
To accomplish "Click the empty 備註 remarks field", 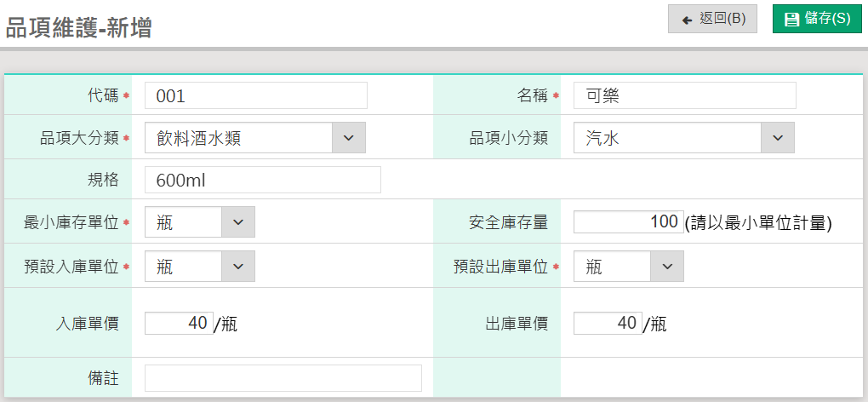I will coord(283,378).
